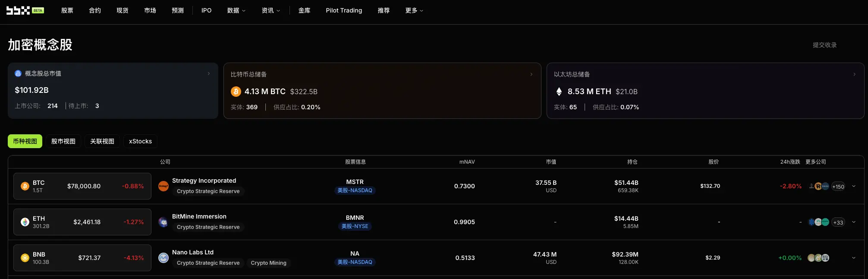Viewport: 868px width, 279px height.
Task: Click the BMNR ticker symbol
Action: tap(355, 218)
